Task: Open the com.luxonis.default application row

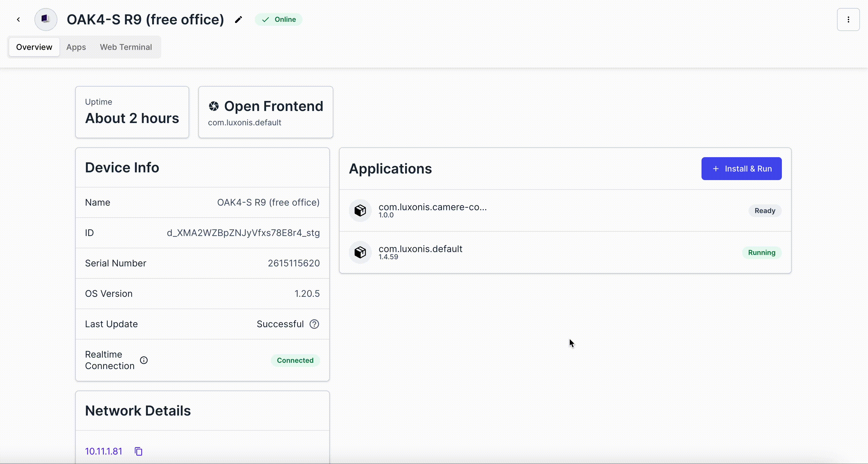Action: 565,253
